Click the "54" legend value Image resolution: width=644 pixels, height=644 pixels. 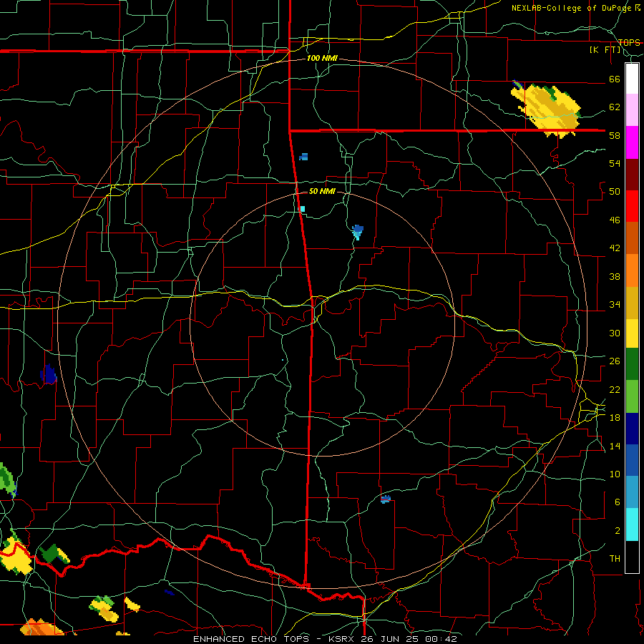tap(615, 163)
